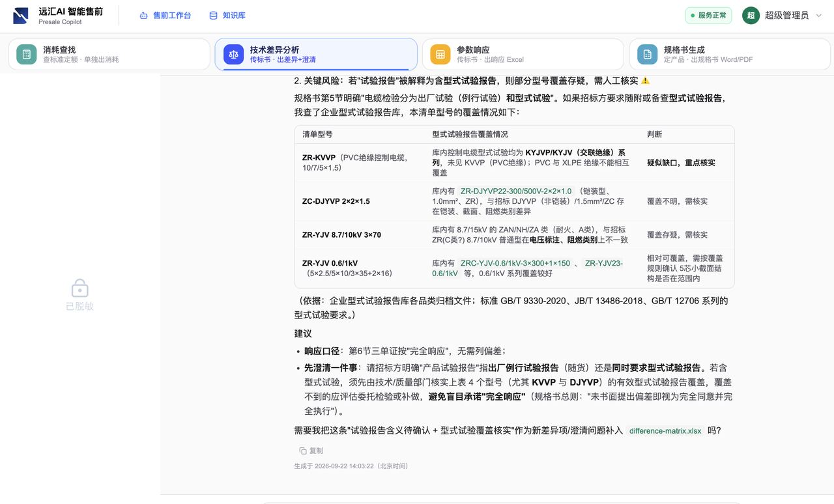Select the ZR-YJV 8.7/10kV 3×70 cell
The width and height of the screenshot is (834, 504).
pos(360,234)
